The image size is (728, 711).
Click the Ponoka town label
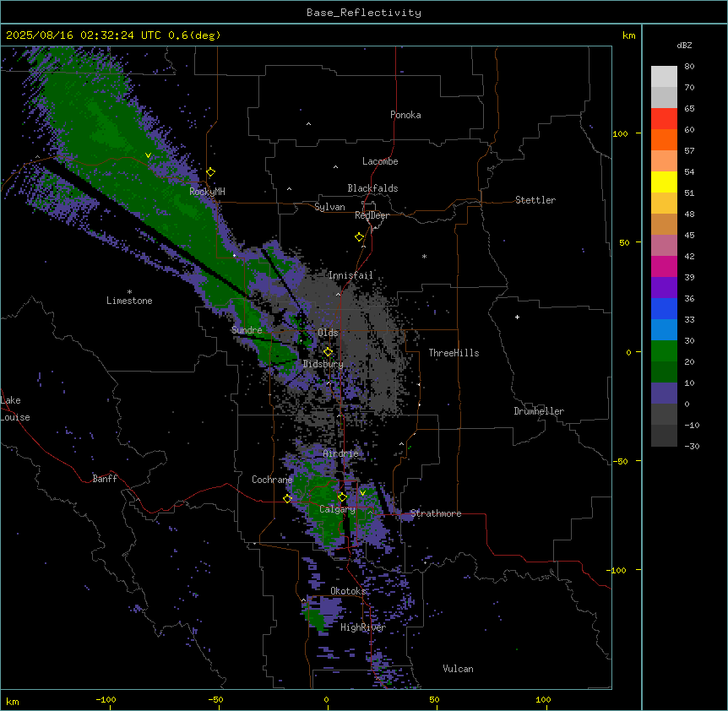(405, 115)
